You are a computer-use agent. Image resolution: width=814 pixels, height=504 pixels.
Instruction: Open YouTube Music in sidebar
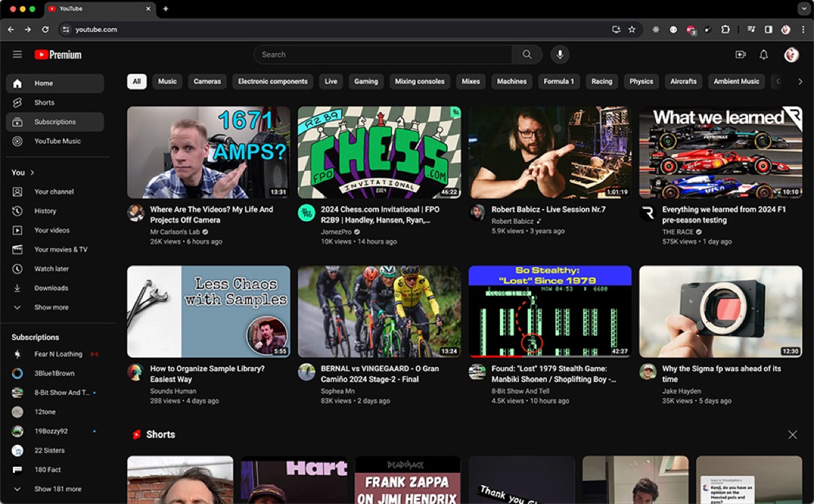tap(55, 141)
